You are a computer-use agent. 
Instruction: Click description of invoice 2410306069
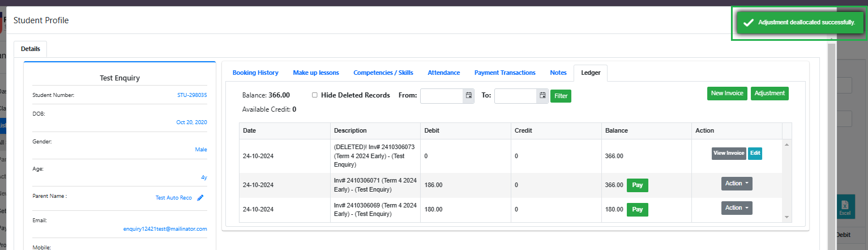375,209
